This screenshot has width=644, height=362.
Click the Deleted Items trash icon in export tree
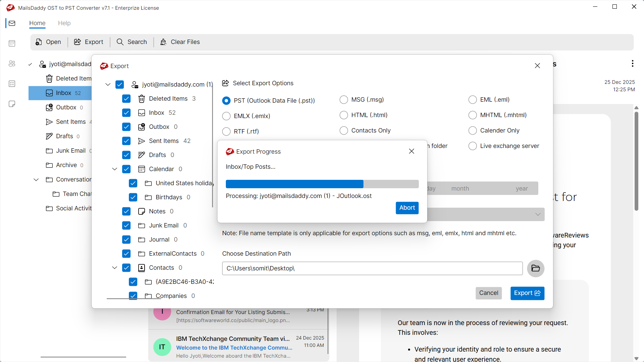[142, 99]
